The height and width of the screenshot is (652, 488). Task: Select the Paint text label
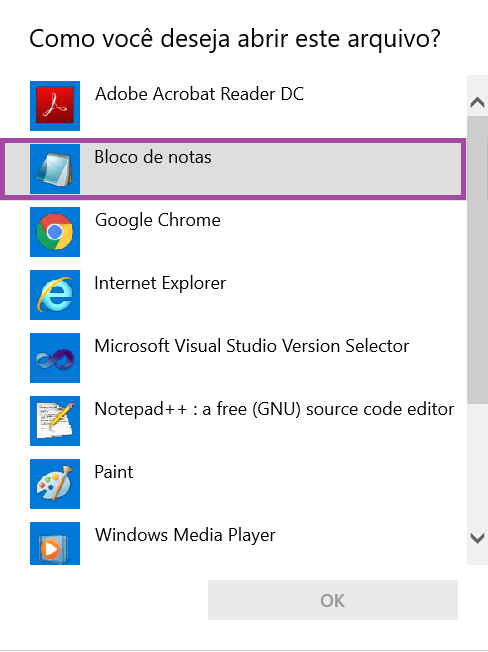pyautogui.click(x=114, y=472)
